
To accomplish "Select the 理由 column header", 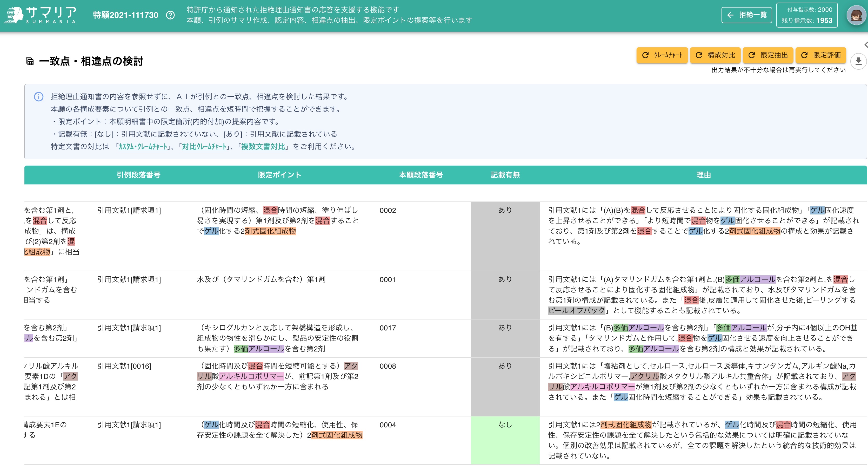I will coord(704,175).
